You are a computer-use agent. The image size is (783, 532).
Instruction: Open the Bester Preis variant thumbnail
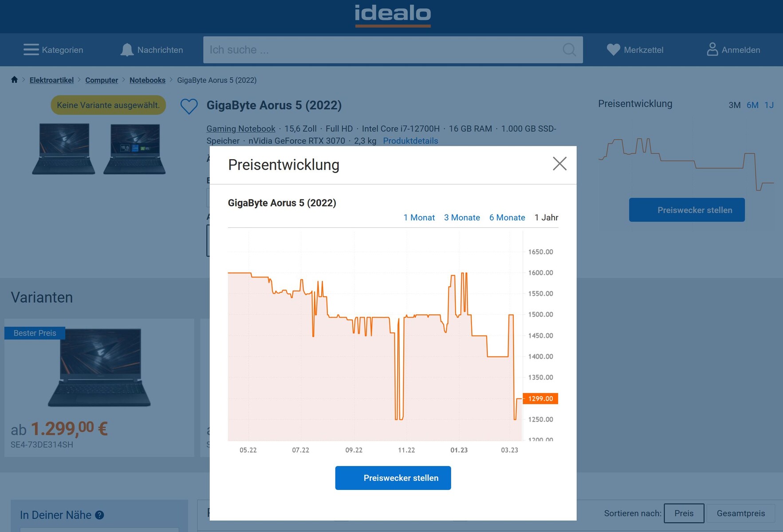(x=99, y=368)
